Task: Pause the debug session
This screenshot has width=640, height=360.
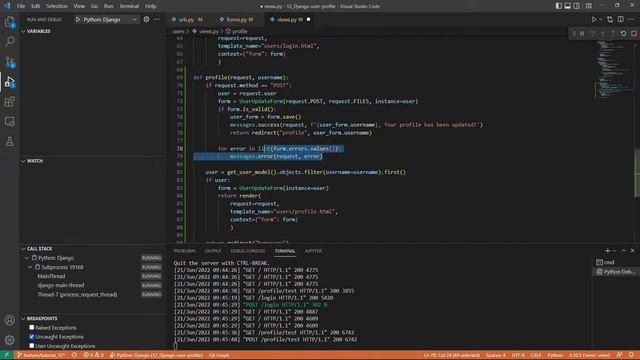Action: pos(582,33)
